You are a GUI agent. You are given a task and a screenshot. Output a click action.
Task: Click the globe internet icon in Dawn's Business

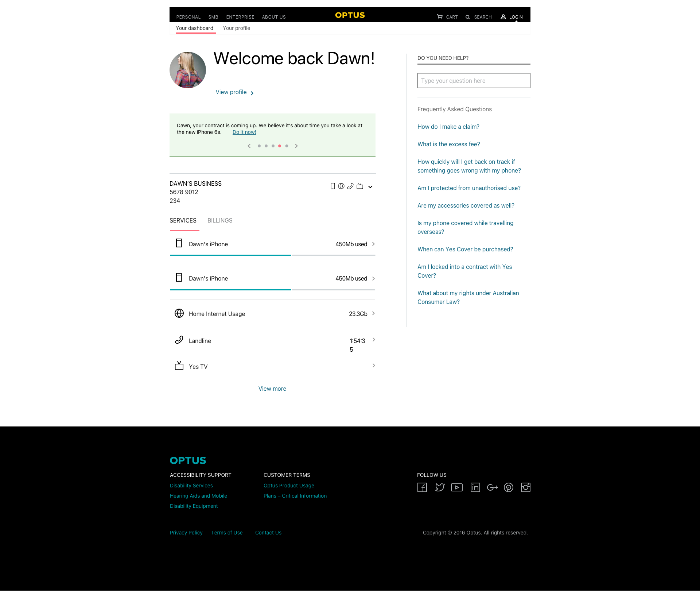[x=341, y=186]
